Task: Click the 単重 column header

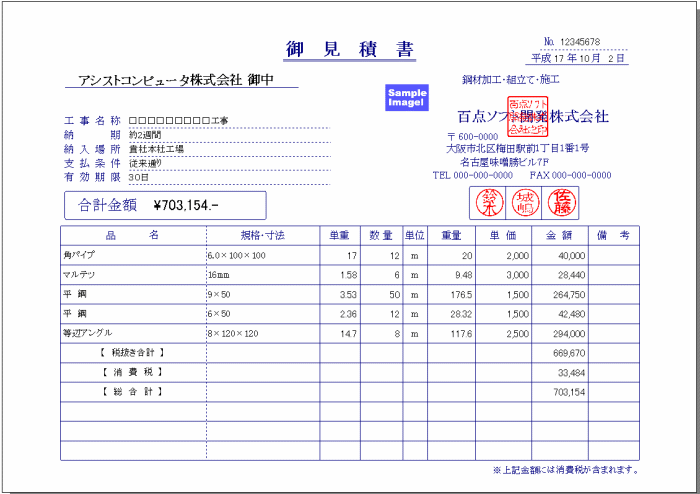Action: 339,236
